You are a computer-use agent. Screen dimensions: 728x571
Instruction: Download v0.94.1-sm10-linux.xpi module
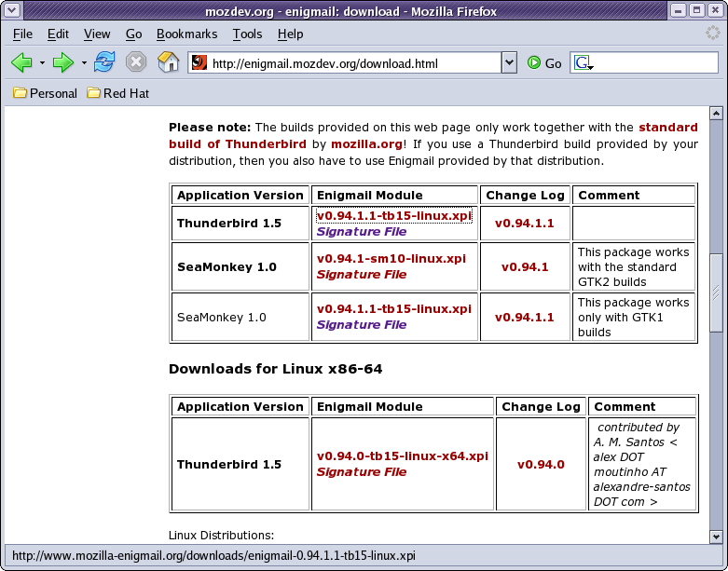tap(391, 258)
